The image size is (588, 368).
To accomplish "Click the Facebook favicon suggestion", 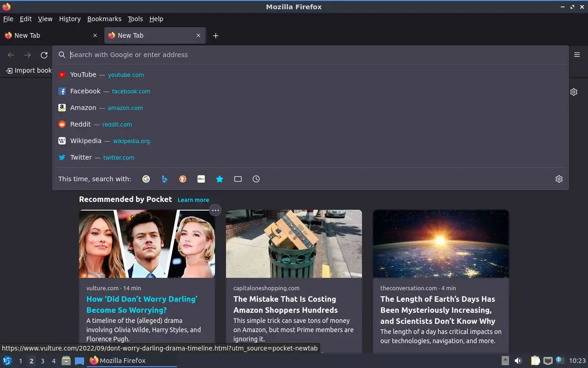I will (x=62, y=91).
